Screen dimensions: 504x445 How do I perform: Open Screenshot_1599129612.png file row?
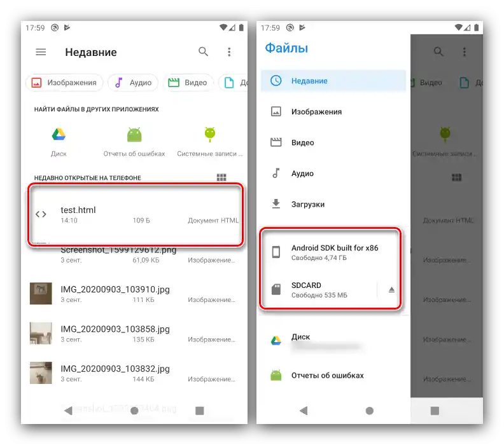[135, 256]
